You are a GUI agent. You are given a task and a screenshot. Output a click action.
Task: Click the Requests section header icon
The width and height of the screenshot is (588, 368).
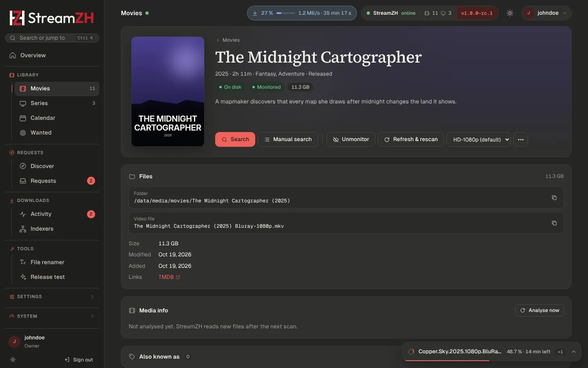coord(12,153)
